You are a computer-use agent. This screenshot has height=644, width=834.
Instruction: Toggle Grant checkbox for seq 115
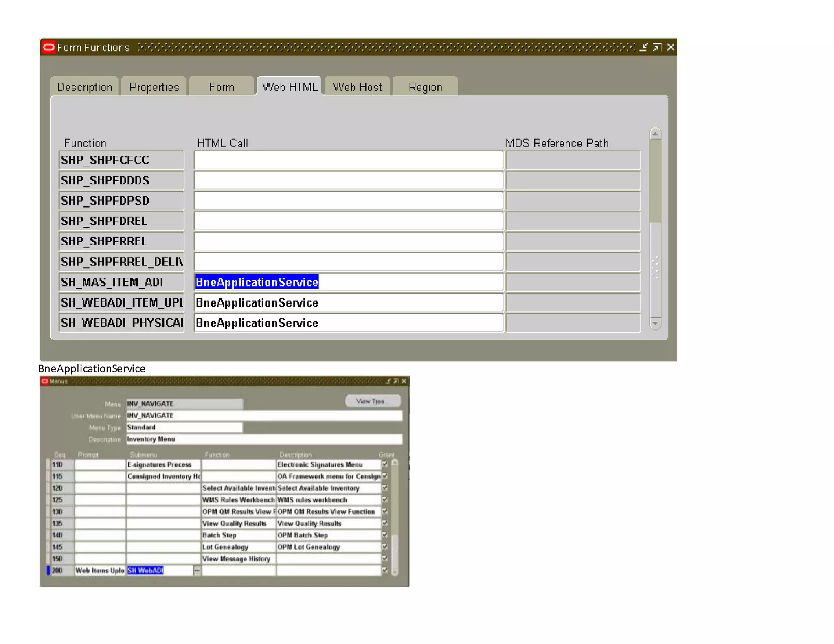tap(384, 475)
